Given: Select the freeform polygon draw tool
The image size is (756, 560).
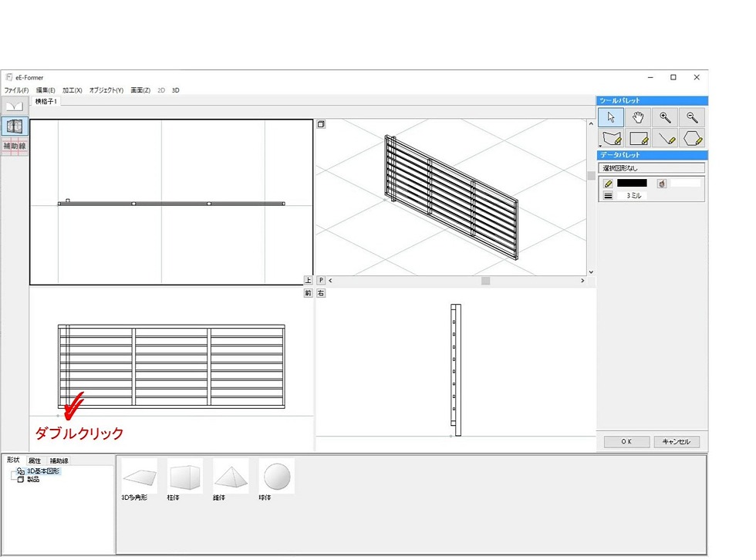Looking at the screenshot, I should click(x=611, y=138).
